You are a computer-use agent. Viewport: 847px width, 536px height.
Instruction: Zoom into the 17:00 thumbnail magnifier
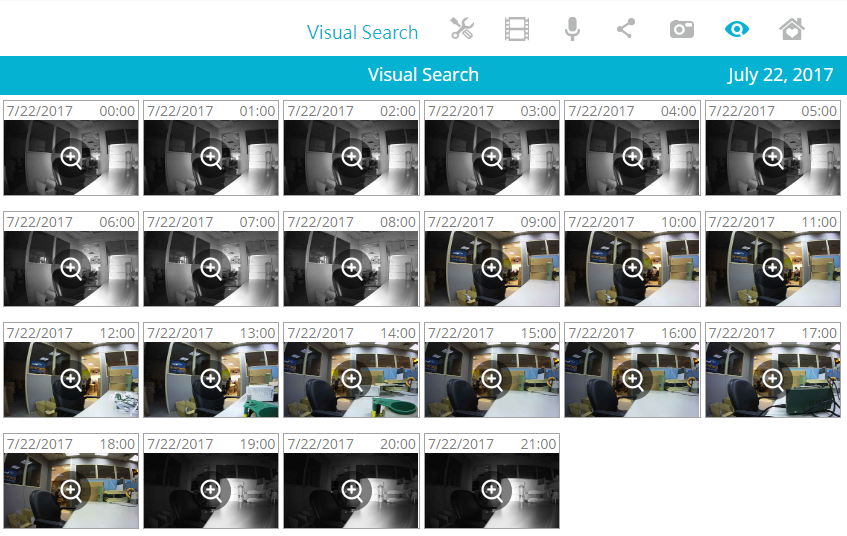773,379
